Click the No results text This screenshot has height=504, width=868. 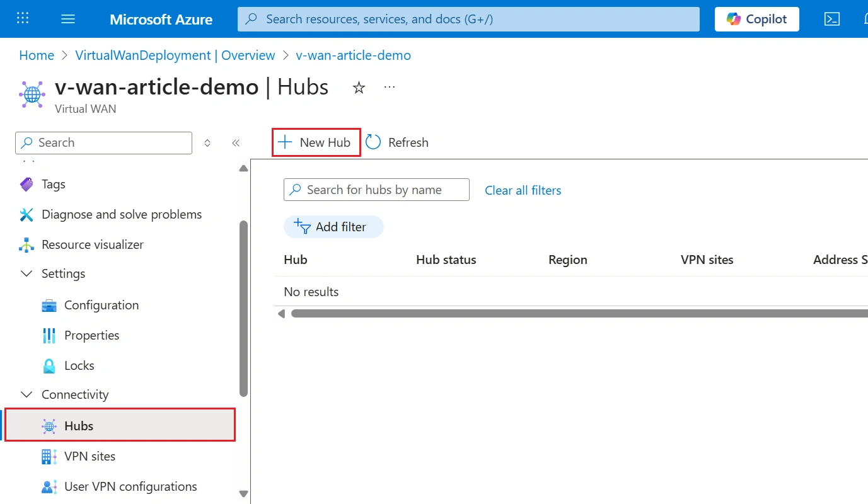pos(311,292)
